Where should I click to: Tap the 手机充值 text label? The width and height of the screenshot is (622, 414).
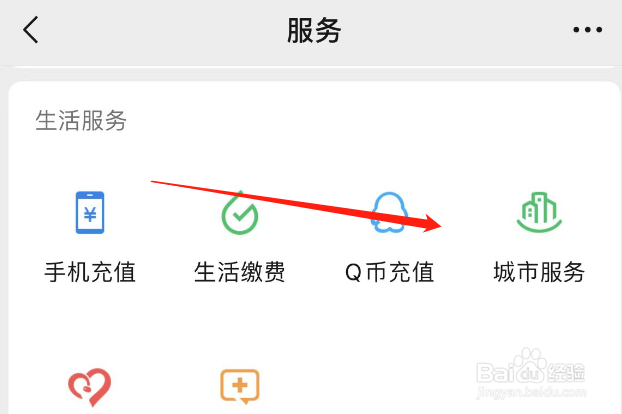90,272
